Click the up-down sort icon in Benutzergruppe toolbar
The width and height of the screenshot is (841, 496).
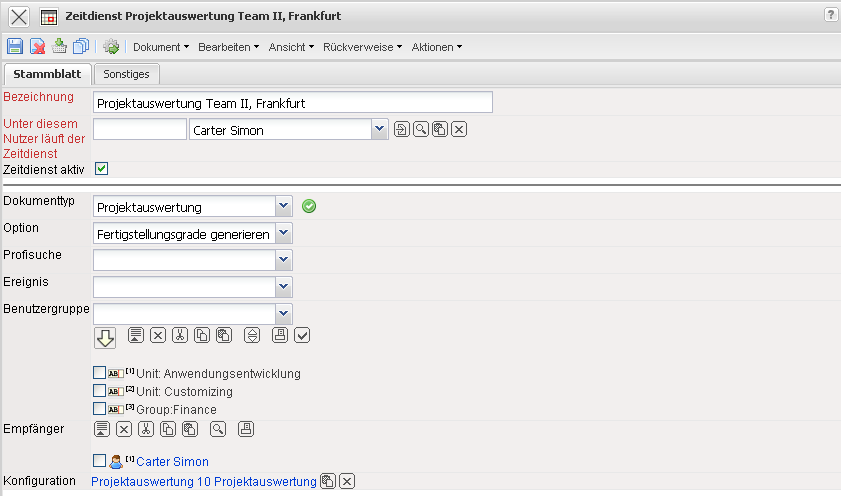tap(252, 335)
